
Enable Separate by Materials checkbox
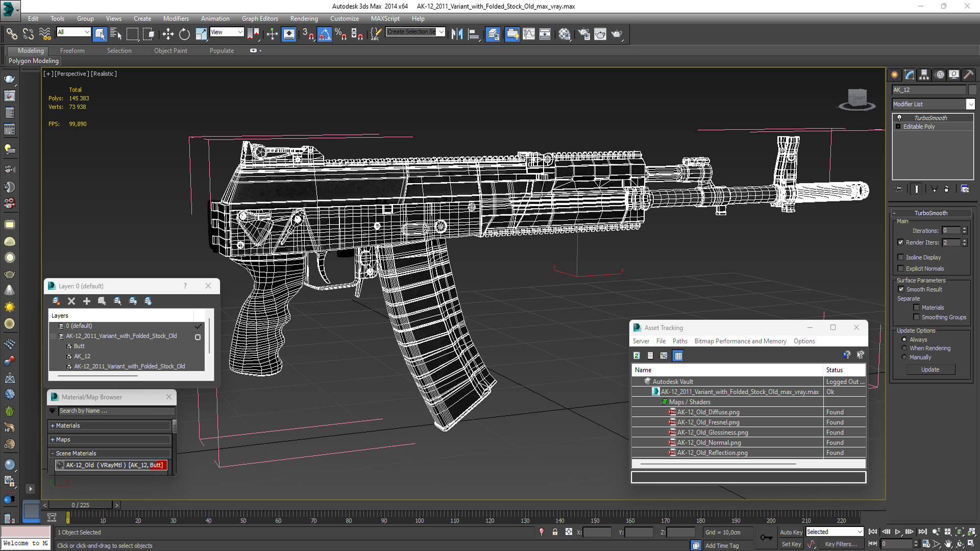(916, 308)
